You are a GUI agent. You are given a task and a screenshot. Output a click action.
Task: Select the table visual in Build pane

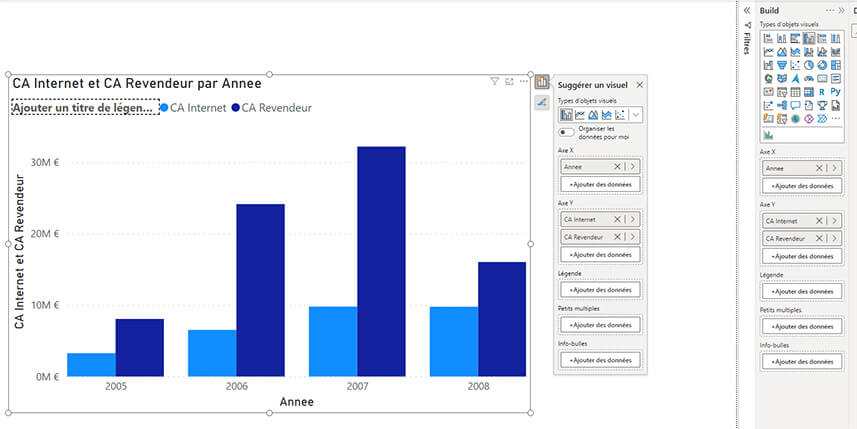point(795,92)
